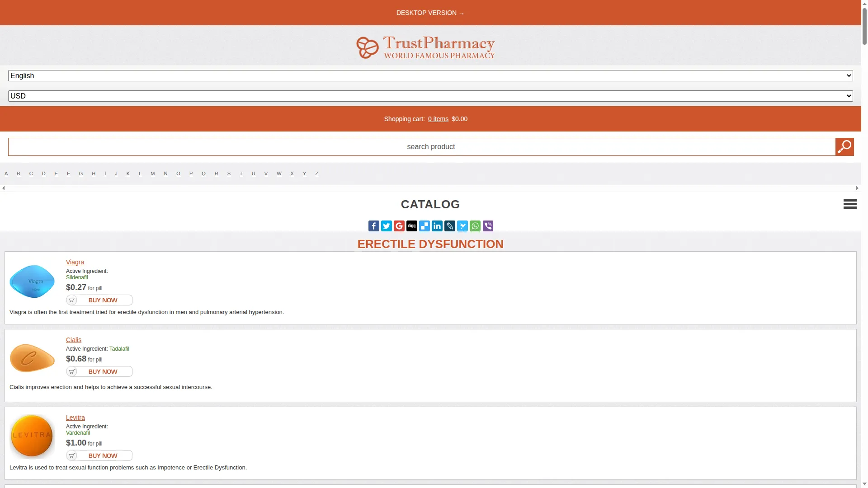Image resolution: width=868 pixels, height=488 pixels.
Task: Choose letter N from the alphabet list
Action: pyautogui.click(x=166, y=174)
